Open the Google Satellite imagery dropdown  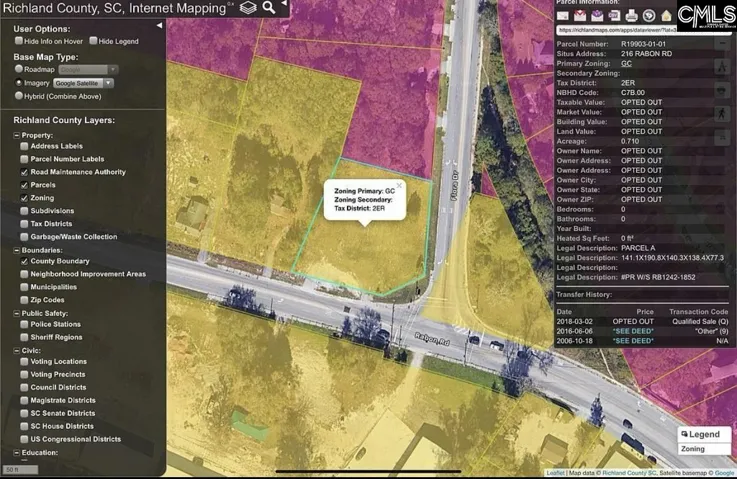point(83,83)
